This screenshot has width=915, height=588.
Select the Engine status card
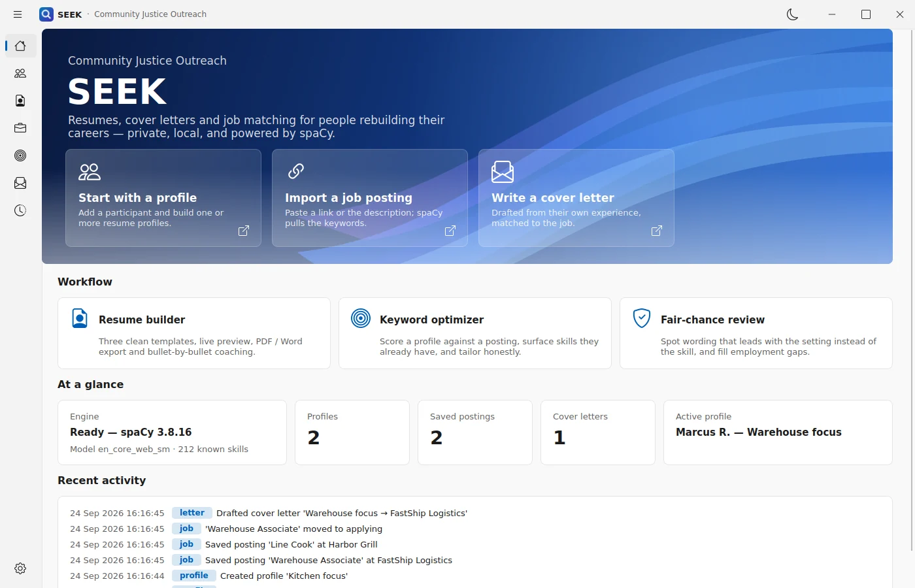pyautogui.click(x=172, y=433)
